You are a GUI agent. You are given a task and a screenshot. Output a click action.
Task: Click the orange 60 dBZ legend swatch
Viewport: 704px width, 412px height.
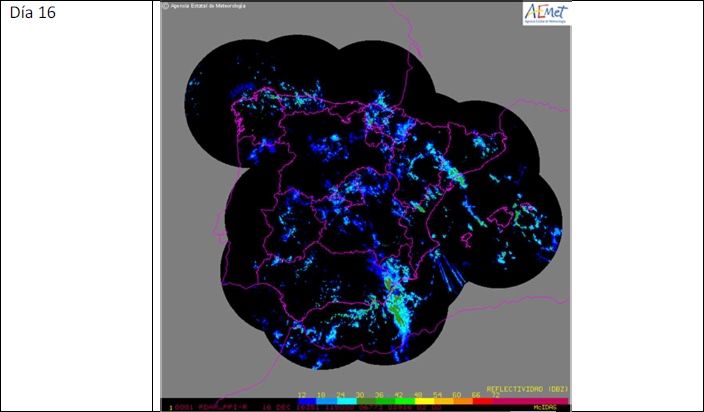[x=463, y=401]
